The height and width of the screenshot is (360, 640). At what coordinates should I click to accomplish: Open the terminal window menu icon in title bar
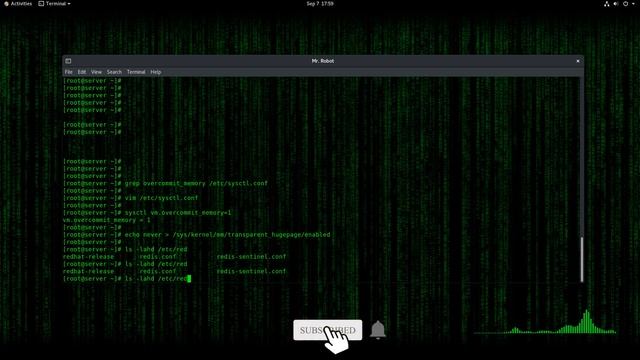point(68,61)
